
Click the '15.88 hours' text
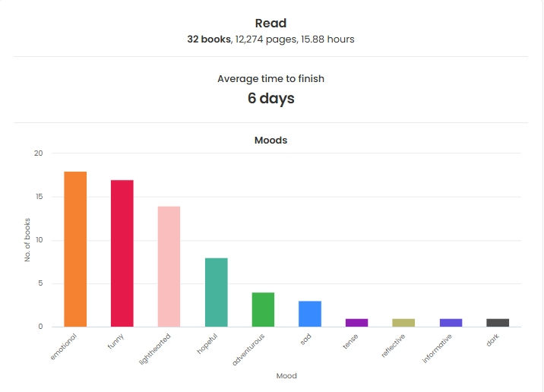click(x=327, y=40)
